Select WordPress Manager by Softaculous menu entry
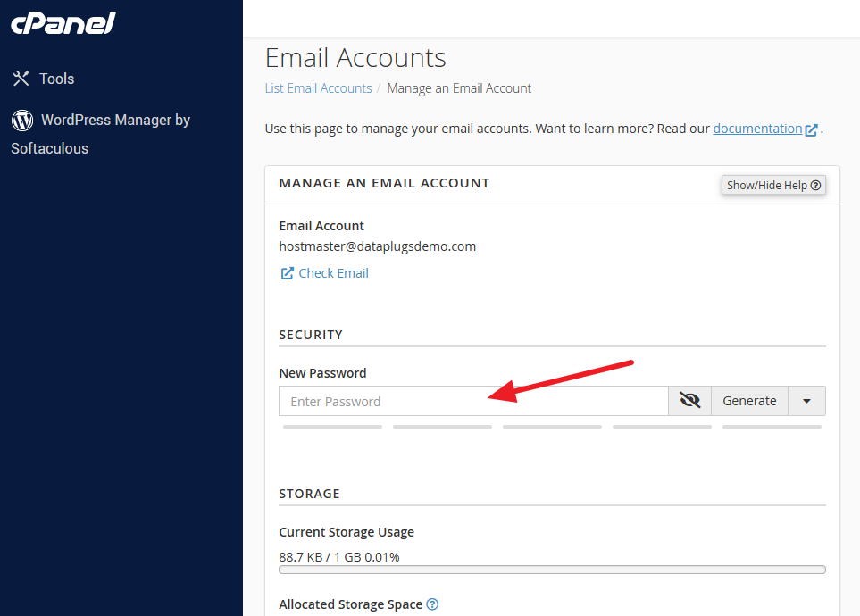 tap(100, 134)
